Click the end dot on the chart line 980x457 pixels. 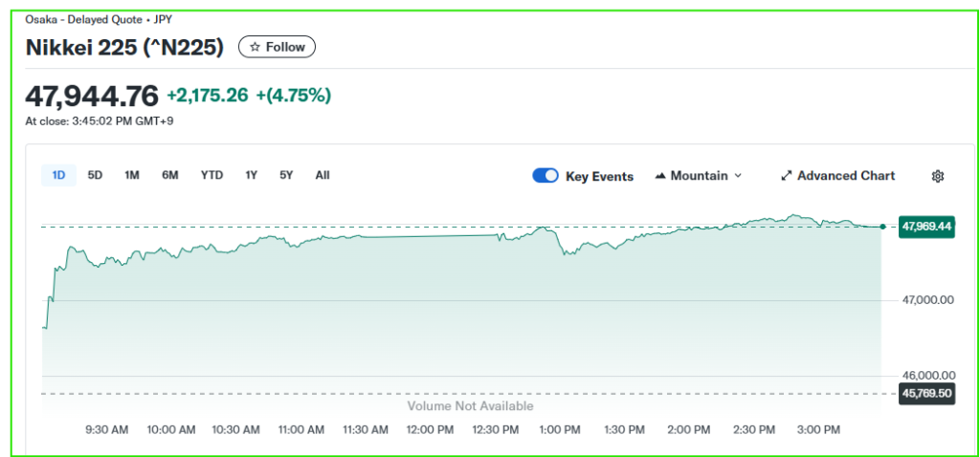coord(881,227)
